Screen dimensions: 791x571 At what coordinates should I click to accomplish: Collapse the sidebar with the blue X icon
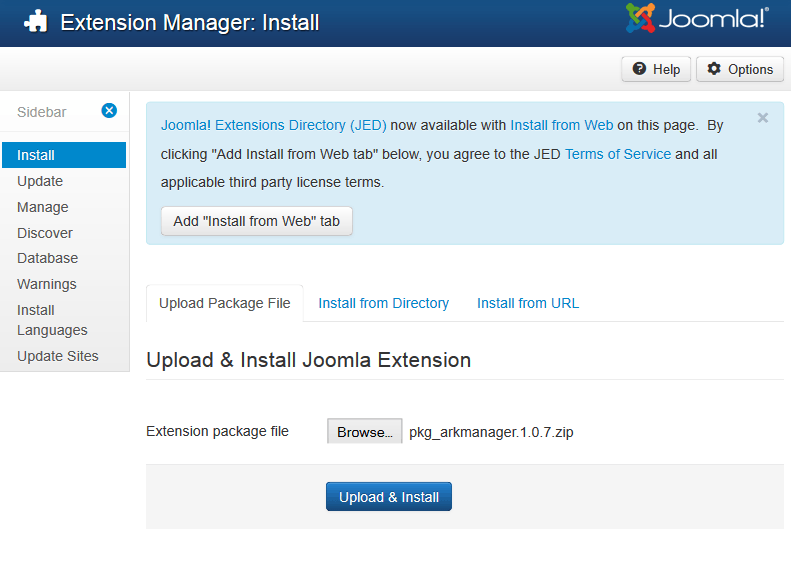tap(109, 111)
